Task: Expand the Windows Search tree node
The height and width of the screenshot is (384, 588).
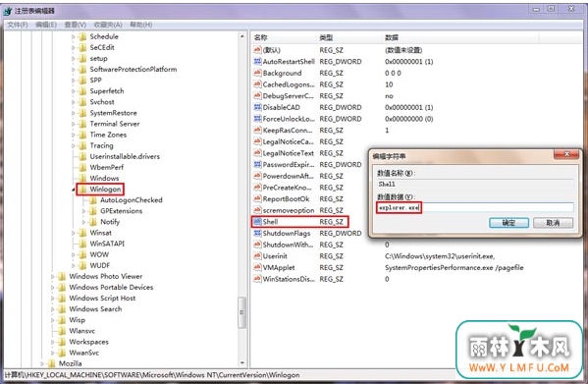Action: click(52, 309)
